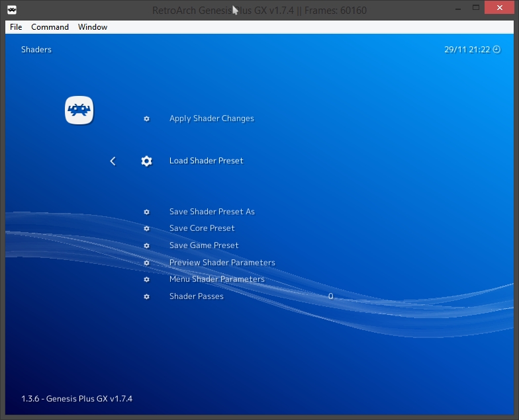519x420 pixels.
Task: Click the gear icon beside Menu Shader Parameters
Action: [147, 279]
